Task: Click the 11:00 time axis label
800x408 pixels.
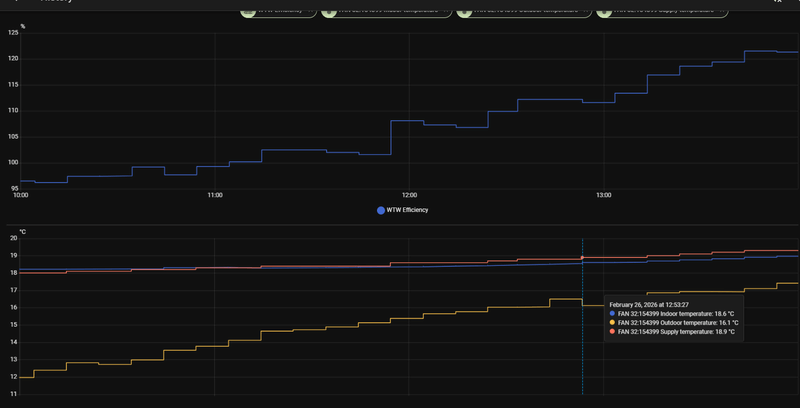Action: (215, 195)
